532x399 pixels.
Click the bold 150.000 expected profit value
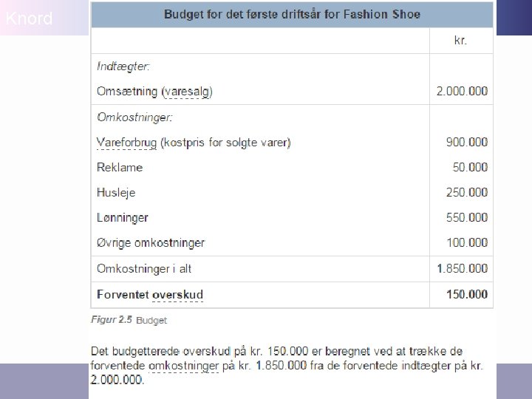pos(466,294)
